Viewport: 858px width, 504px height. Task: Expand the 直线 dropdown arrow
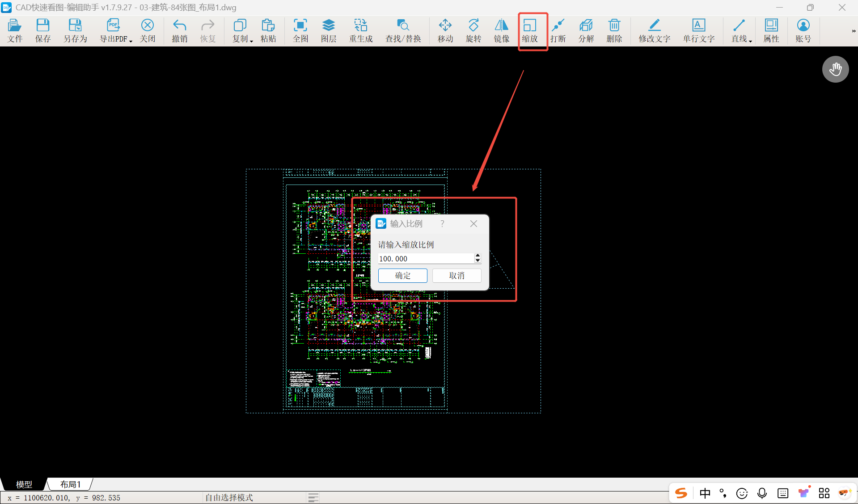click(x=750, y=41)
